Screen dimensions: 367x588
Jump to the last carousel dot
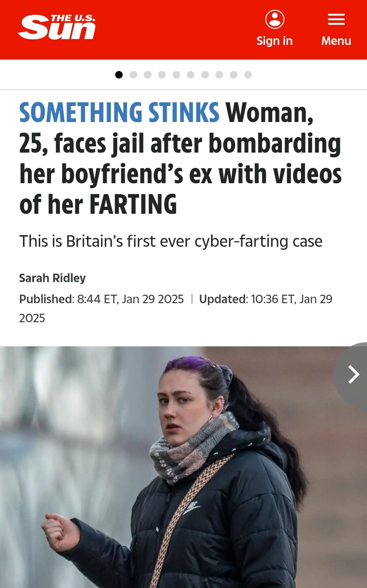[x=248, y=75]
